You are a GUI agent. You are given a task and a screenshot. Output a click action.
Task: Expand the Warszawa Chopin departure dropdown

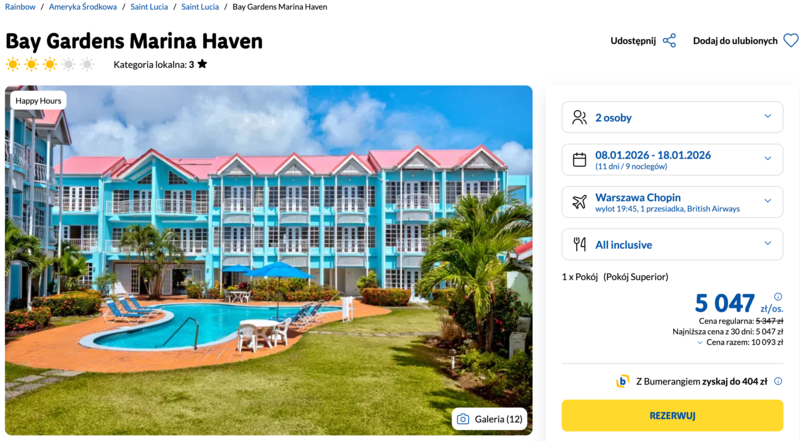click(x=768, y=202)
